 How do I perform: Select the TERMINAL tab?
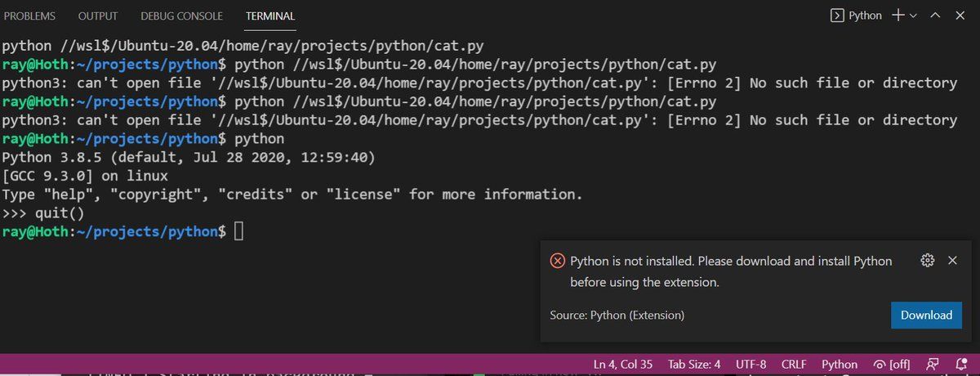270,16
